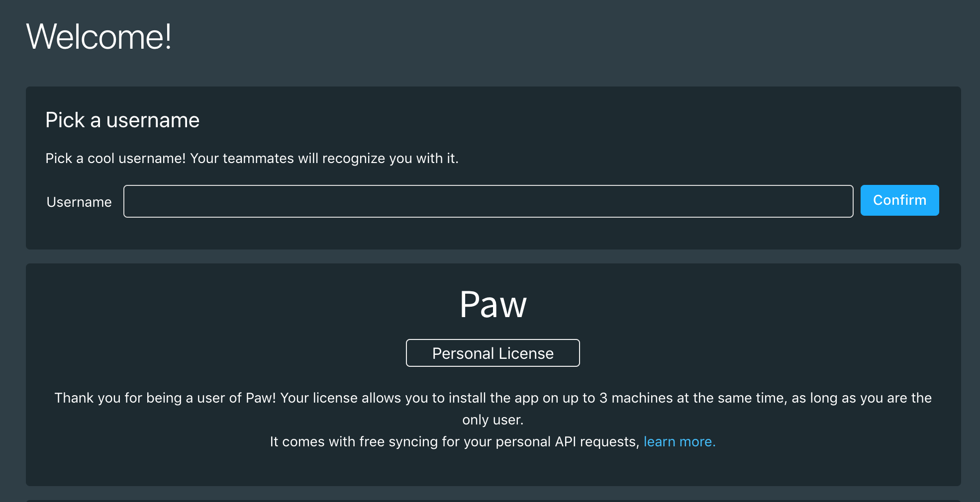
Task: Click the 'Pick a cool username!' sentence
Action: click(115, 159)
